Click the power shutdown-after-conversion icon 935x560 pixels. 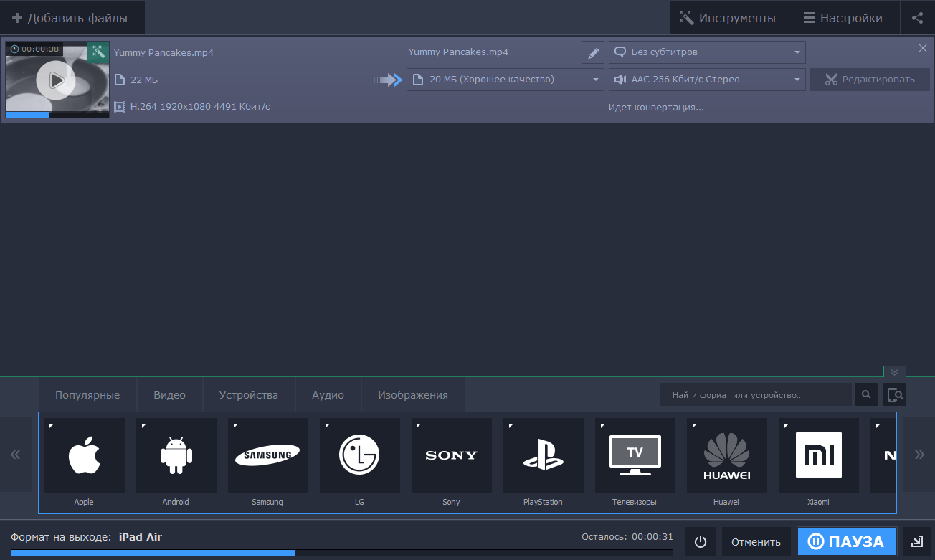click(701, 542)
